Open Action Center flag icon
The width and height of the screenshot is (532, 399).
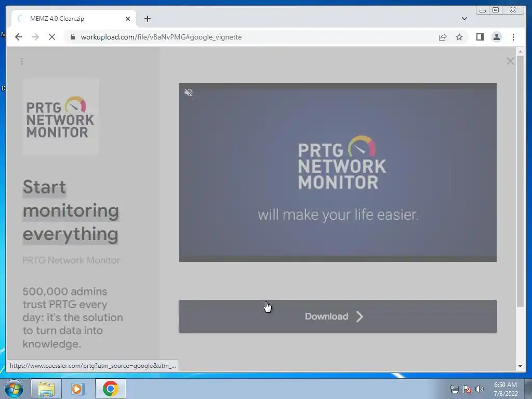point(467,389)
